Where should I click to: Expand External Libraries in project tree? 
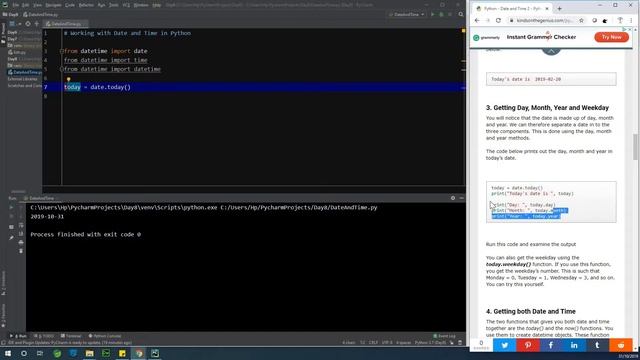pyautogui.click(x=22, y=79)
